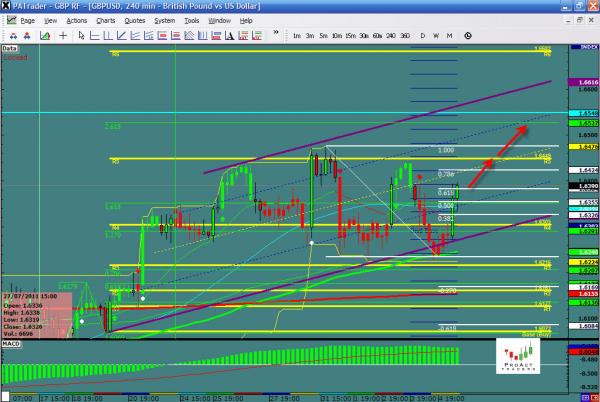Activate the crosshair cursor tool
Image resolution: width=600 pixels, height=402 pixels.
pyautogui.click(x=65, y=35)
